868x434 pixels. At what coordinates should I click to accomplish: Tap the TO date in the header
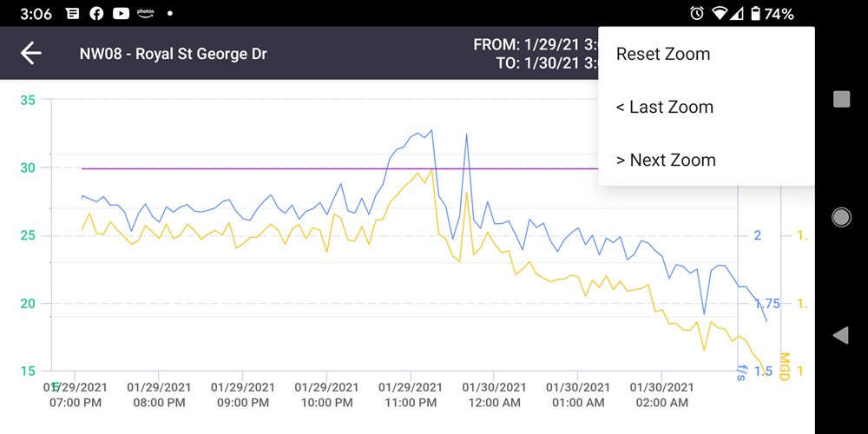pyautogui.click(x=546, y=62)
